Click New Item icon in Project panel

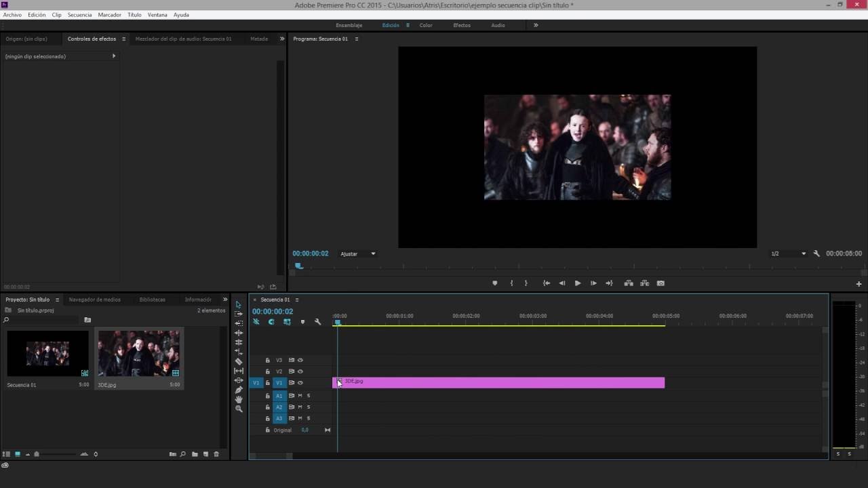point(205,454)
